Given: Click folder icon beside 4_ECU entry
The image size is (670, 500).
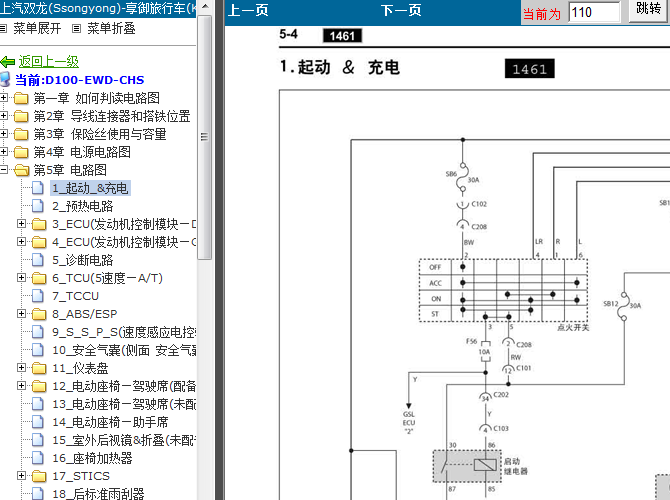Looking at the screenshot, I should tap(39, 242).
